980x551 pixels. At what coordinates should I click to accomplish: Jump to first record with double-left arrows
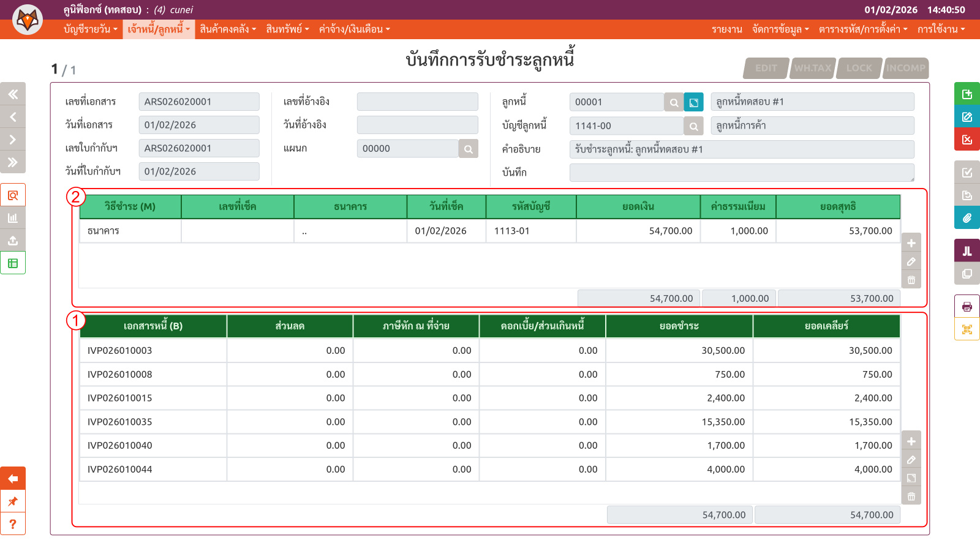point(13,94)
